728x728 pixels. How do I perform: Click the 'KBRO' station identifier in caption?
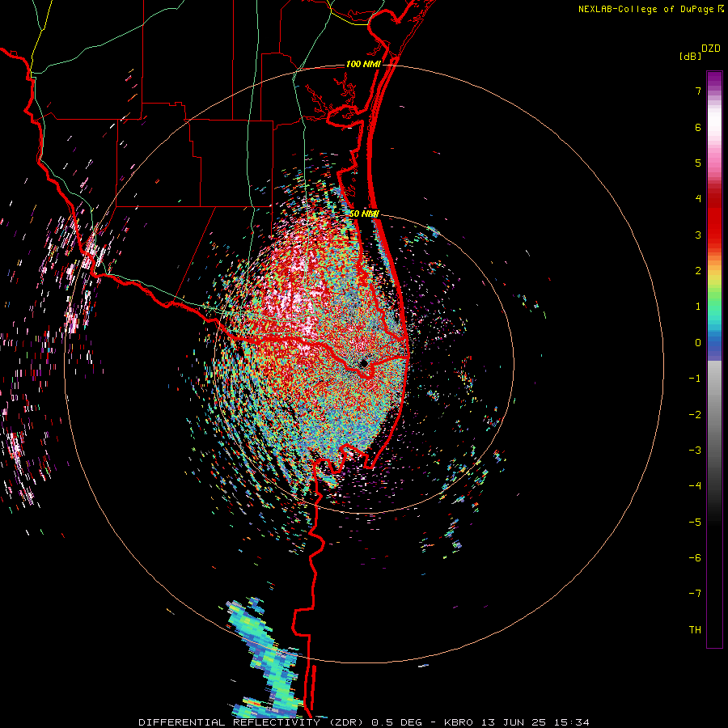point(459,722)
